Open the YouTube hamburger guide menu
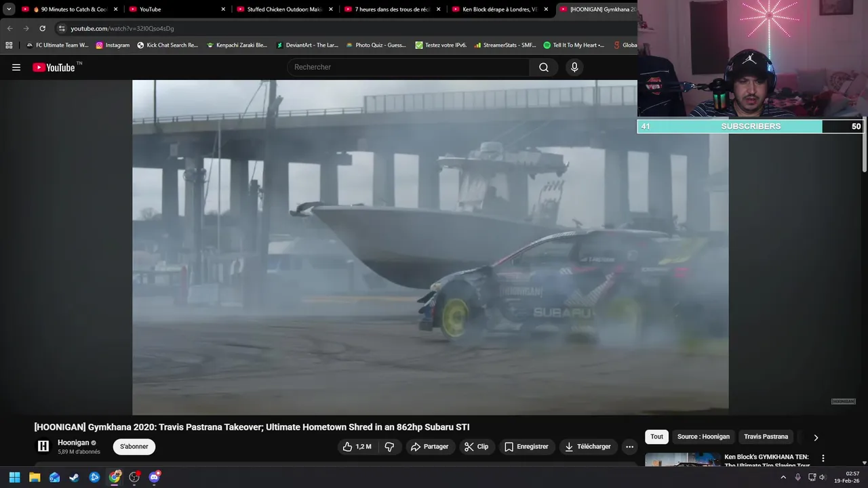Image resolution: width=868 pixels, height=488 pixels. pos(16,67)
